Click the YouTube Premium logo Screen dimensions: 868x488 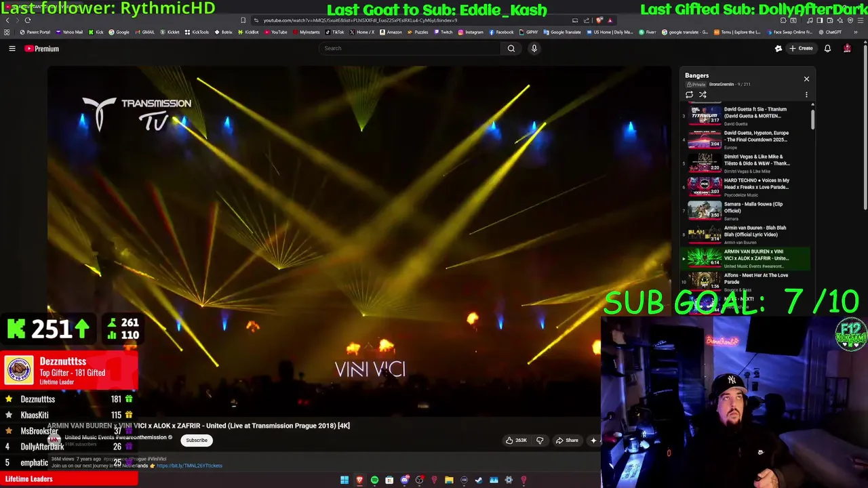pyautogui.click(x=42, y=49)
